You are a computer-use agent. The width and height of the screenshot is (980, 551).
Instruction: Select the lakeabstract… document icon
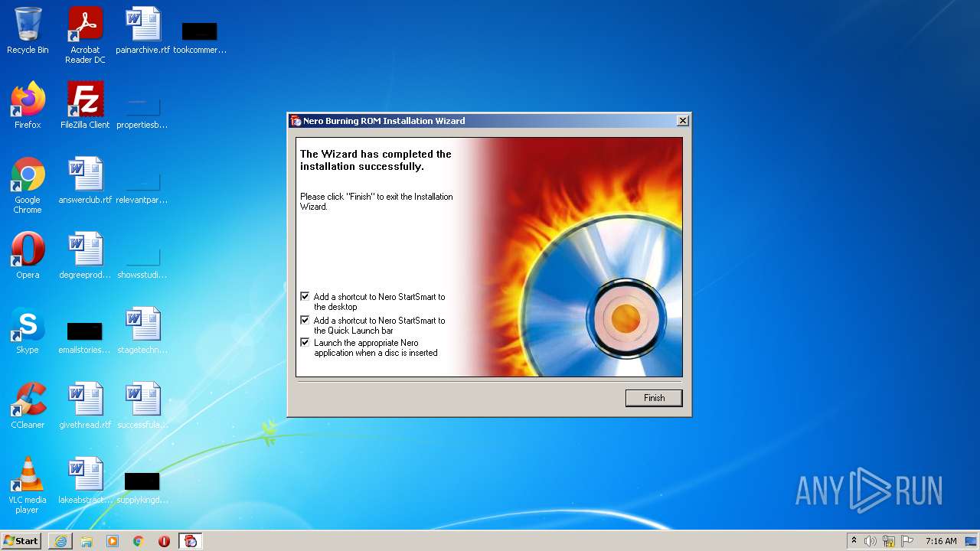(85, 481)
